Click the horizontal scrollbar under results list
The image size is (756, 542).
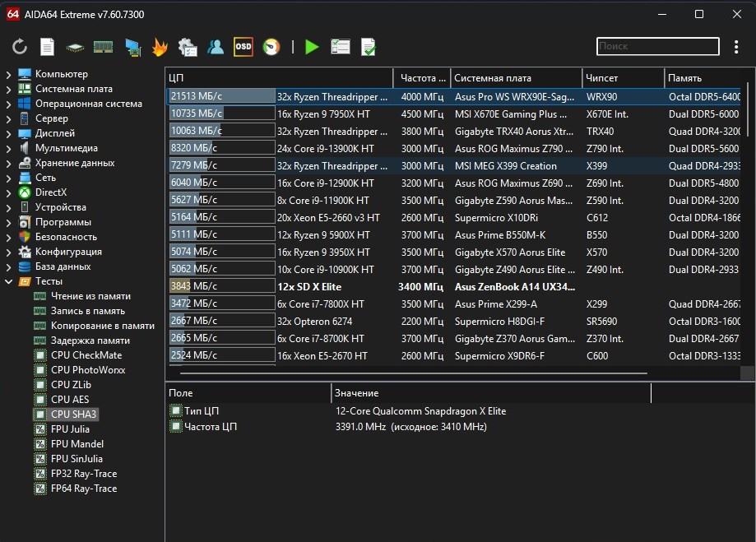[411, 373]
